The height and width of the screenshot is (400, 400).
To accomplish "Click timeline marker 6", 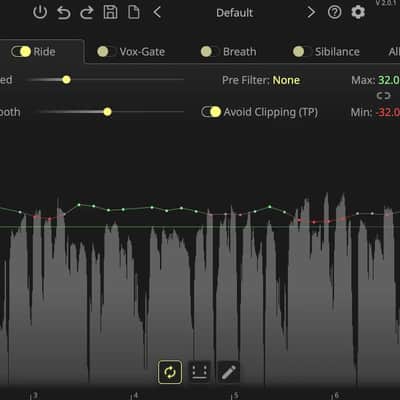I will 336,396.
